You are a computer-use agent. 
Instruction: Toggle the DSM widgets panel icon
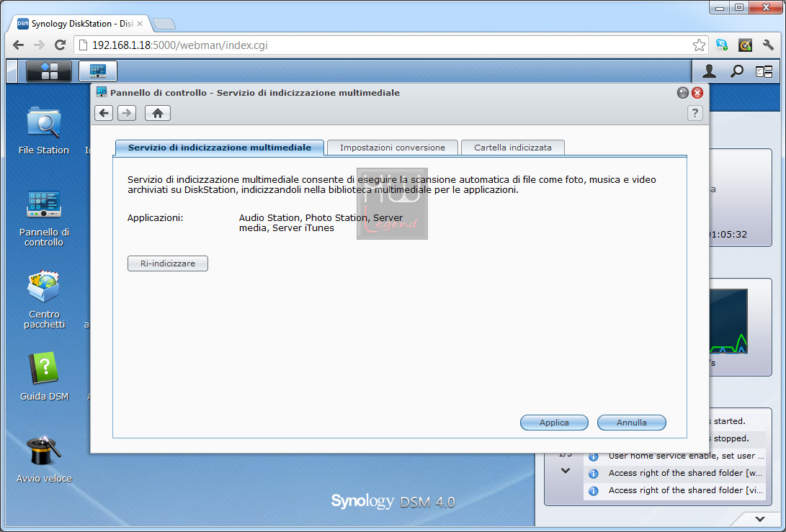click(764, 72)
